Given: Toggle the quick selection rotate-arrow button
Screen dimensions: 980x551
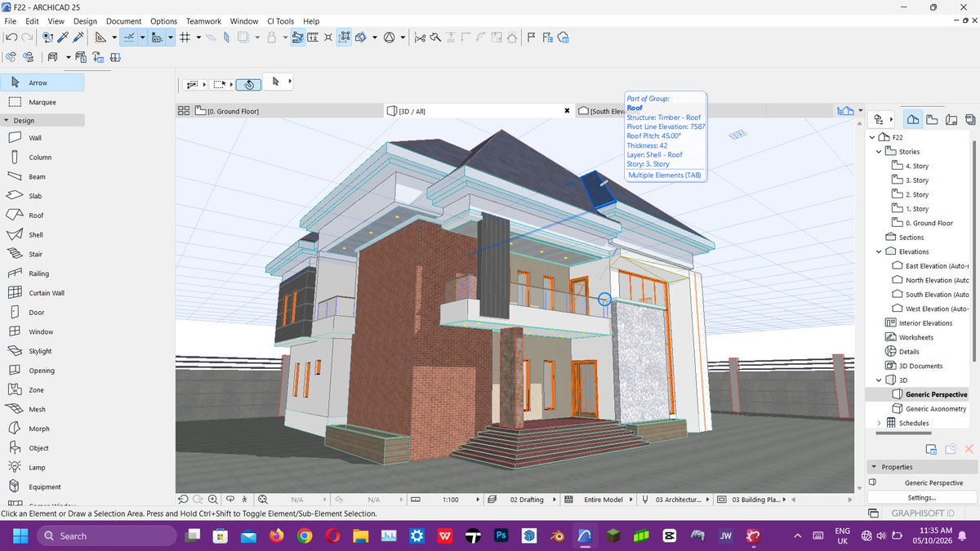Looking at the screenshot, I should click(x=248, y=84).
